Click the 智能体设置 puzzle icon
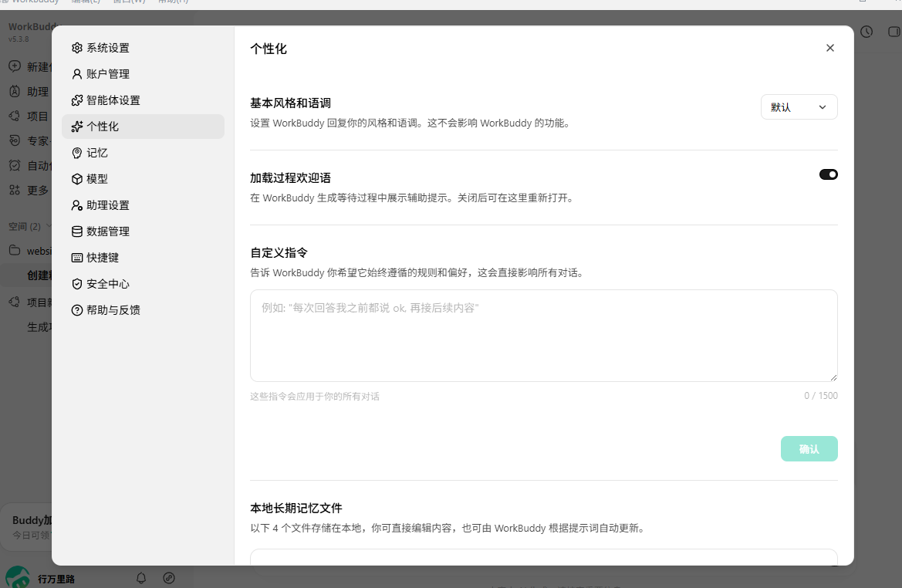The height and width of the screenshot is (588, 902). [76, 100]
